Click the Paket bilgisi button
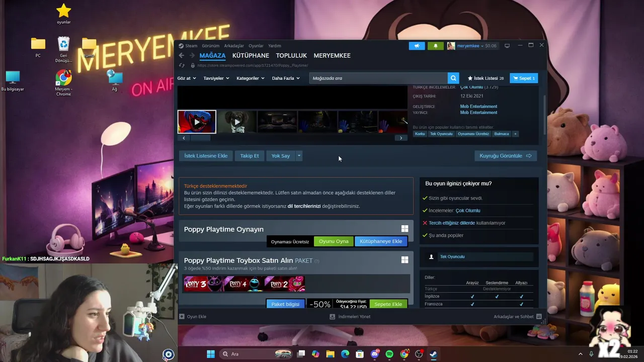This screenshot has height=362, width=644. coord(285,304)
